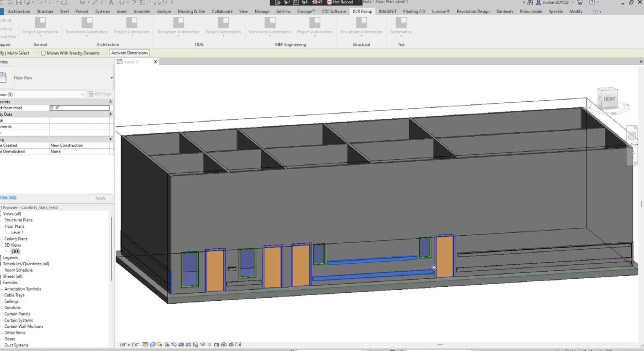Image resolution: width=644 pixels, height=351 pixels.
Task: Click the detail level icon in view control bar
Action: click(x=145, y=345)
